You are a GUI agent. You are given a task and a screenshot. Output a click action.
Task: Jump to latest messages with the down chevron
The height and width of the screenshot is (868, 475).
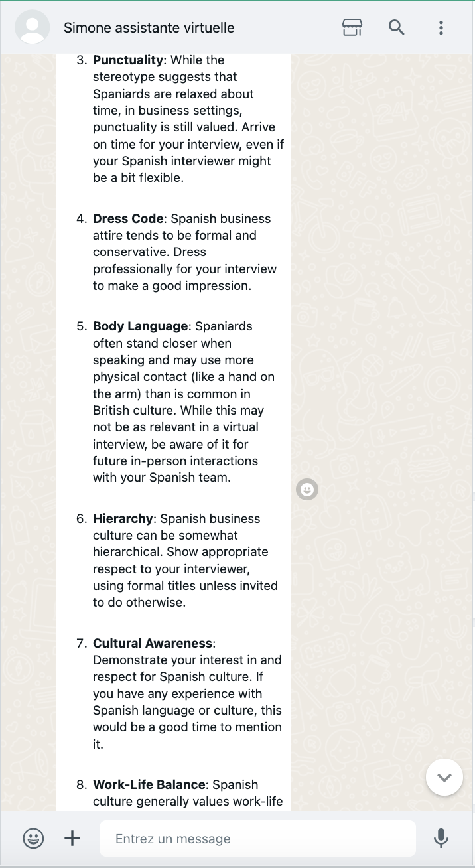tap(444, 777)
